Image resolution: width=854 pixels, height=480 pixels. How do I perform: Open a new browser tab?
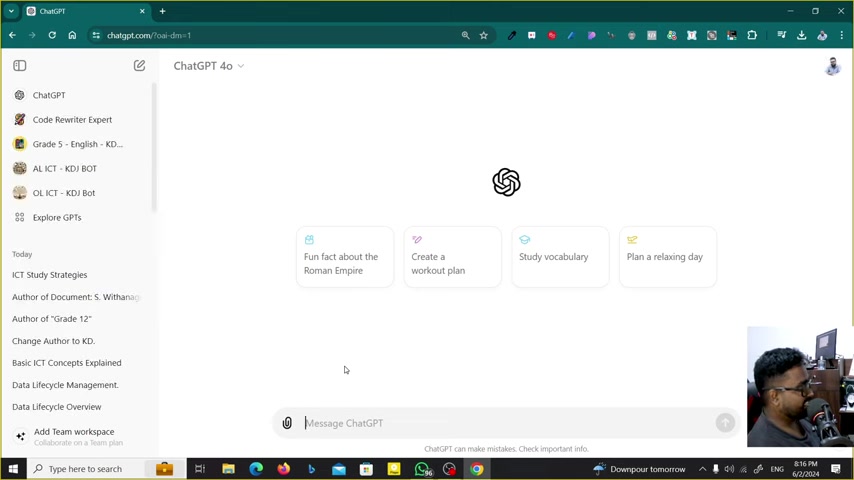(x=162, y=11)
